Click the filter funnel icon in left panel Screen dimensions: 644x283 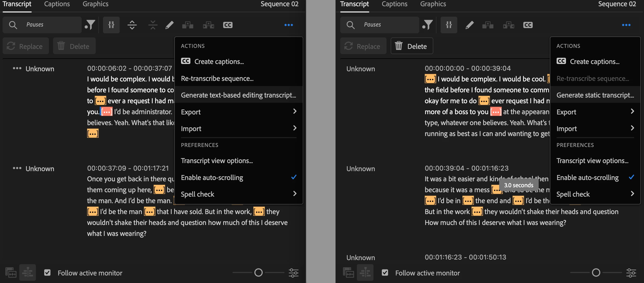[90, 25]
